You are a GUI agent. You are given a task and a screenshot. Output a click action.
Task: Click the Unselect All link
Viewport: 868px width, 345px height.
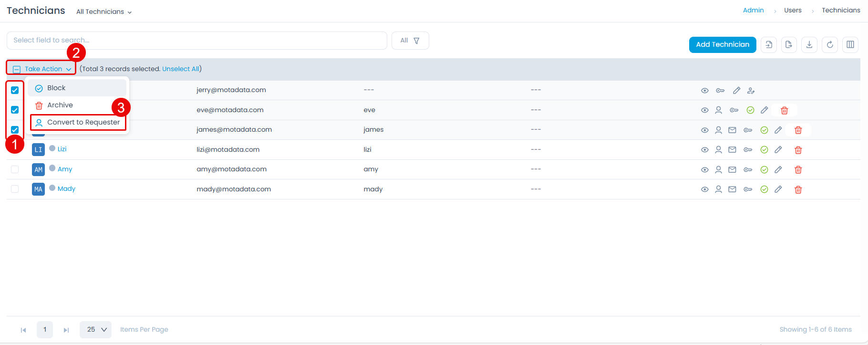180,69
